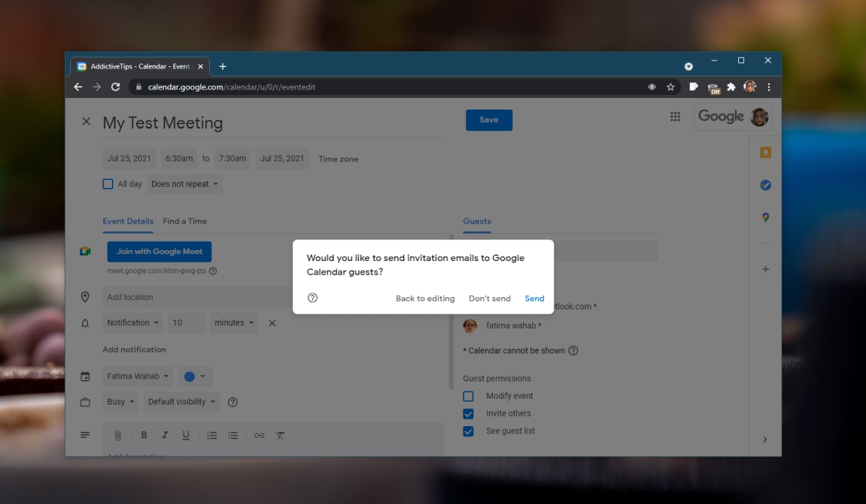This screenshot has height=504, width=866.
Task: Hide side panel with chevron arrow
Action: coord(766,439)
